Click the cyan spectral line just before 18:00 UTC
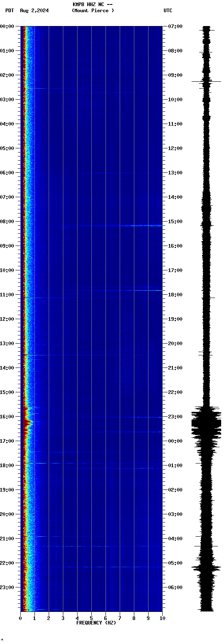The width and height of the screenshot is (224, 644). click(x=148, y=290)
